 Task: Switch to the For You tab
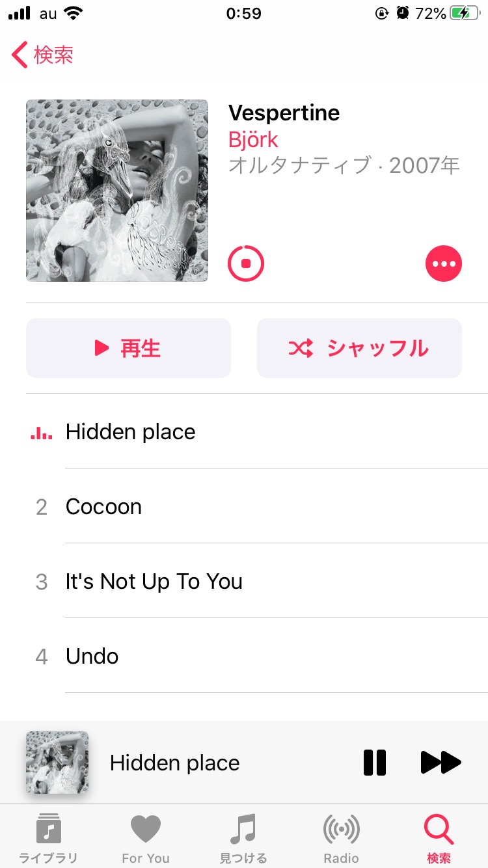pos(146,838)
